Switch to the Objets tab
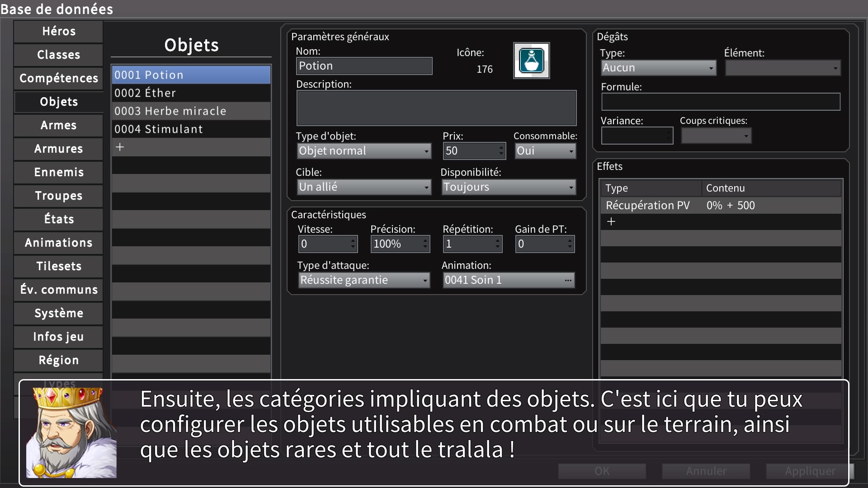The image size is (868, 488). 59,102
